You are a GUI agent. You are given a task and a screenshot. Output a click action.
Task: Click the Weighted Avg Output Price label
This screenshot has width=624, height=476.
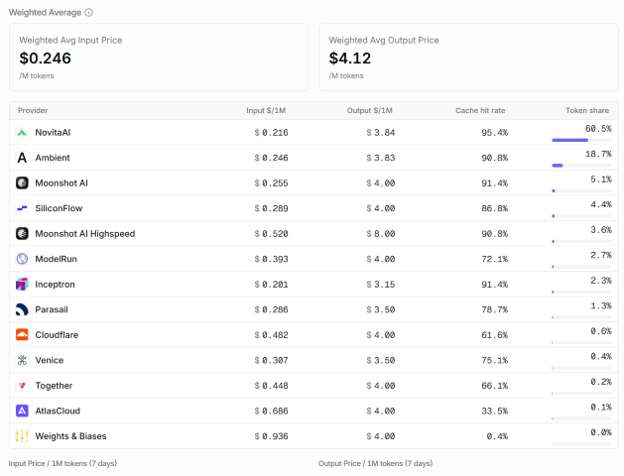click(384, 40)
